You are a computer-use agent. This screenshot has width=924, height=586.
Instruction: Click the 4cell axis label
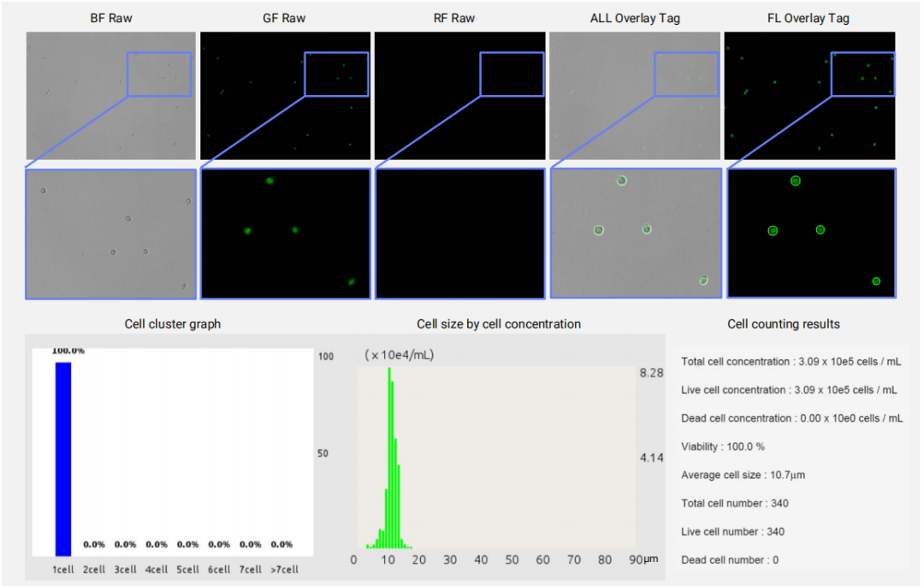pyautogui.click(x=157, y=570)
